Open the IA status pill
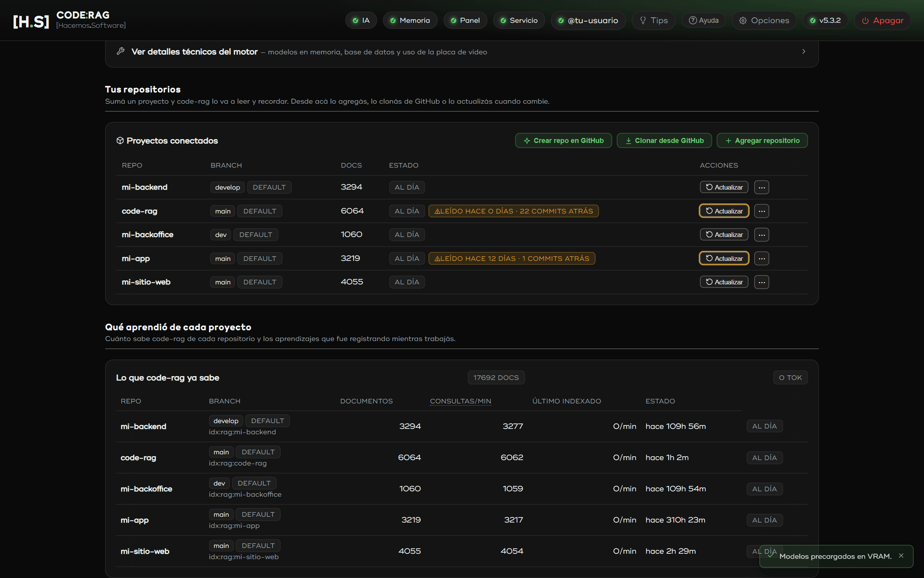Screen dimensions: 924x578 tap(361, 20)
